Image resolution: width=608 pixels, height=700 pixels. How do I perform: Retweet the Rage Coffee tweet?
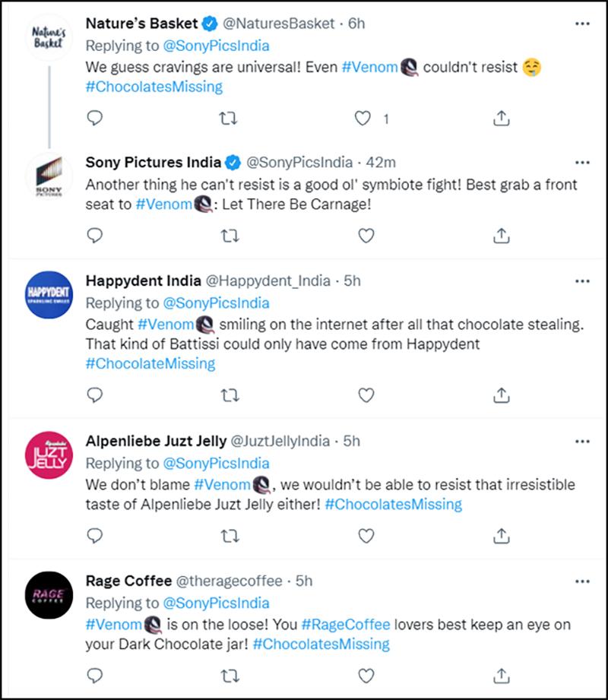click(x=230, y=676)
